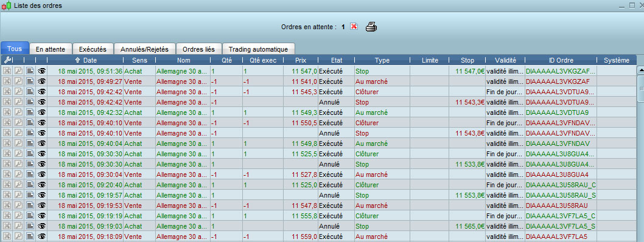
Task: Switch to the Ordres liés tab
Action: coord(199,49)
